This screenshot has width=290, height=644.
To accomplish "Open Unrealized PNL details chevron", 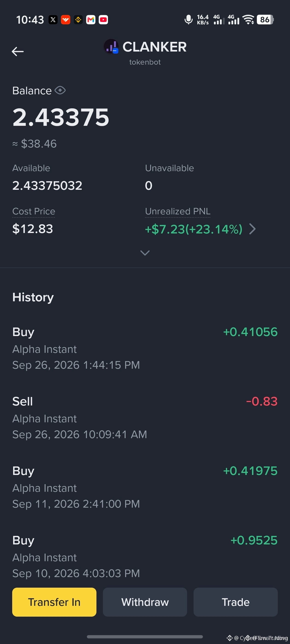I will [252, 229].
